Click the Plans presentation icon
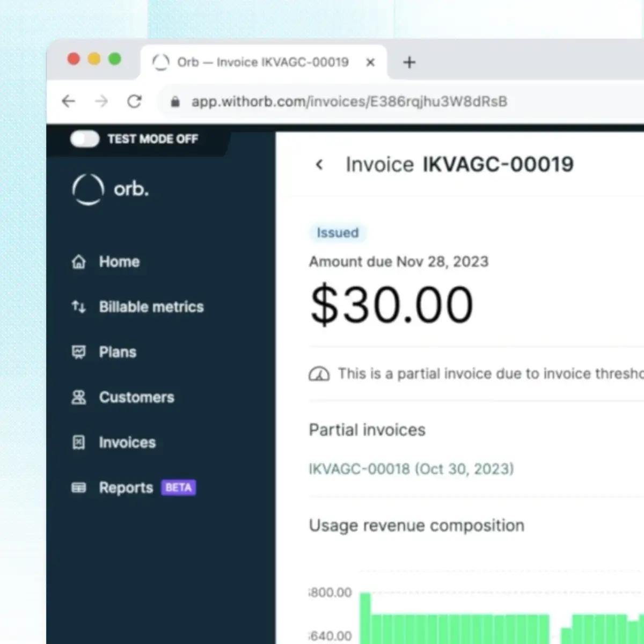The image size is (644, 644). [x=79, y=352]
